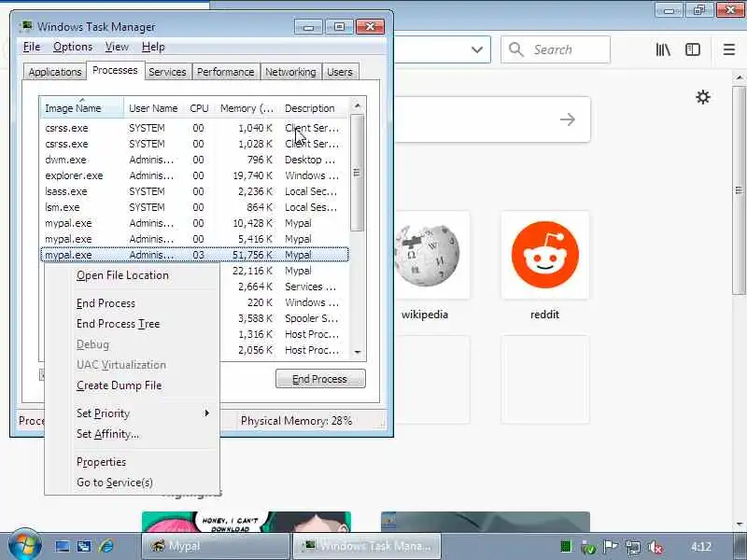Switch to the Services tab
This screenshot has width=747, height=560.
coord(167,72)
